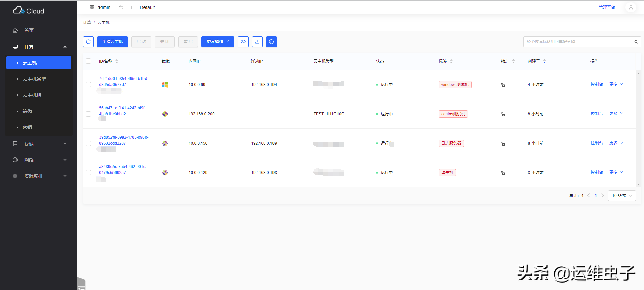Click the lock icon in 堡垒机 row

coord(503,173)
